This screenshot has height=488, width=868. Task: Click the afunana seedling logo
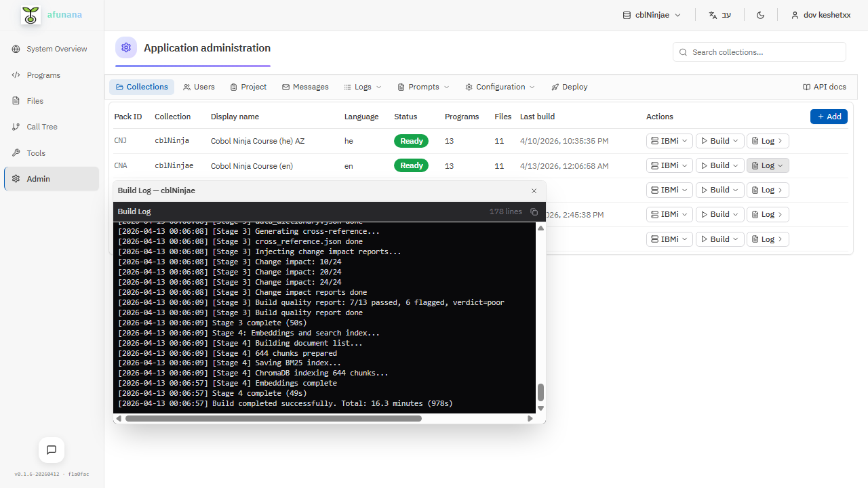(x=30, y=14)
